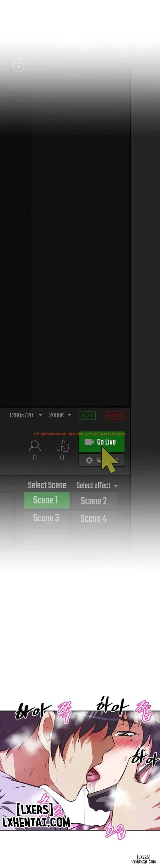
Task: Expand the Select effect dropdown
Action: pos(97,485)
